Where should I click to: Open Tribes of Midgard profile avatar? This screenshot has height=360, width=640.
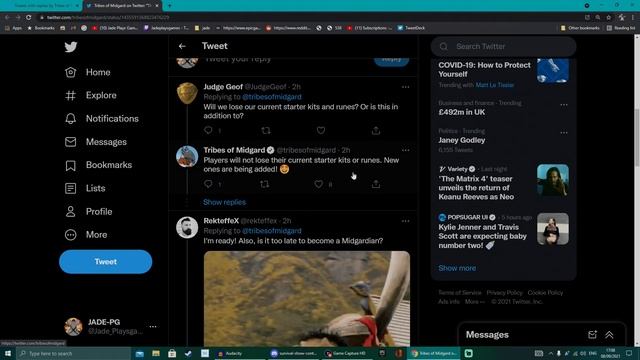tap(187, 157)
